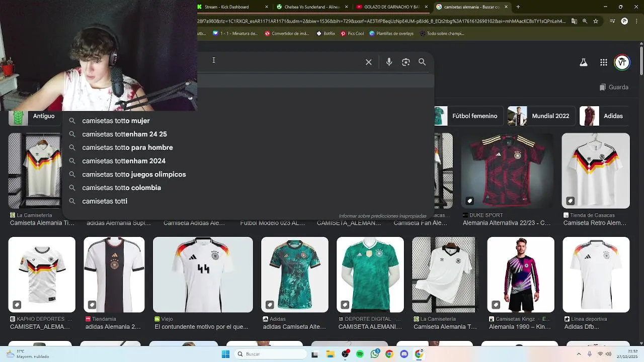
Task: Select suggestion camisetas totti
Action: point(248,201)
